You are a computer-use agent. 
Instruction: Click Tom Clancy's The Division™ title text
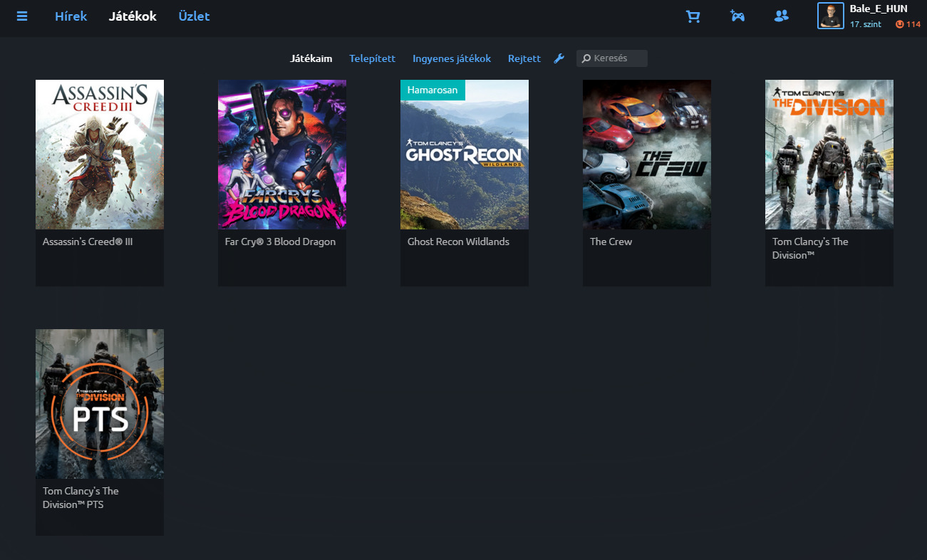(810, 248)
